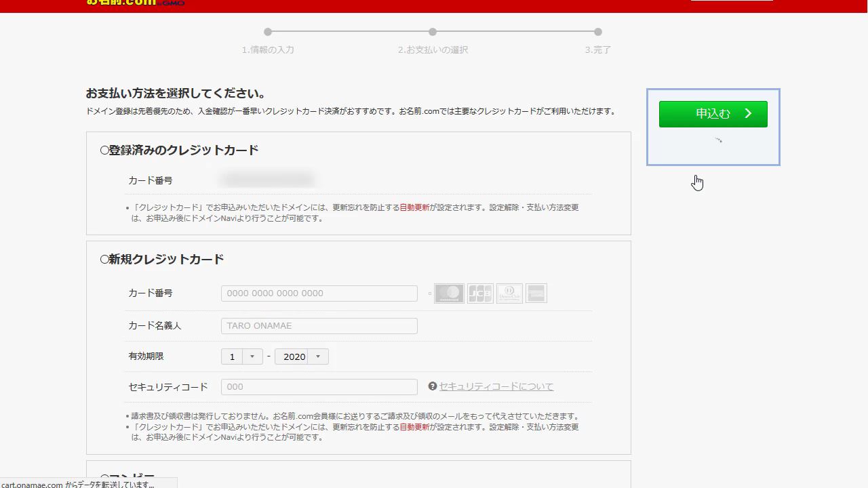
Task: Click the Diners Club card icon
Action: pos(509,293)
